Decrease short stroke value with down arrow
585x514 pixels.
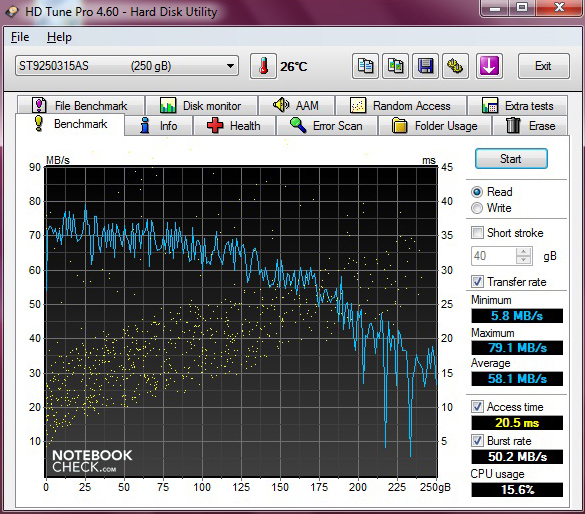(523, 260)
